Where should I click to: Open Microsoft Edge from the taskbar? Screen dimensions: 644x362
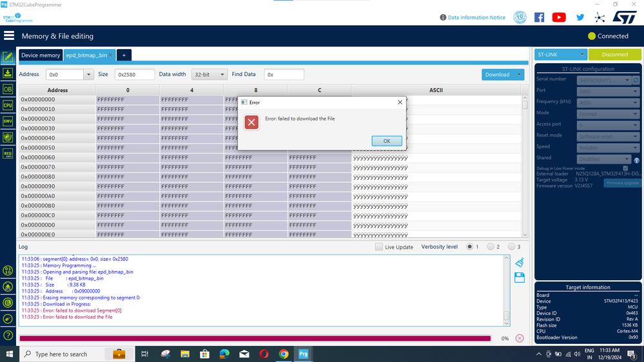click(224, 354)
